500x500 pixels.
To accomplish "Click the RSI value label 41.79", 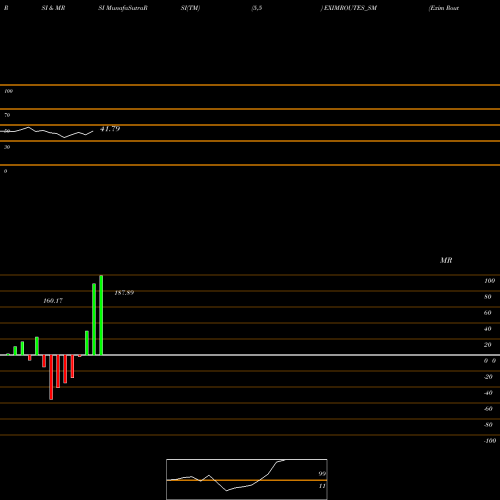I will tap(110, 129).
